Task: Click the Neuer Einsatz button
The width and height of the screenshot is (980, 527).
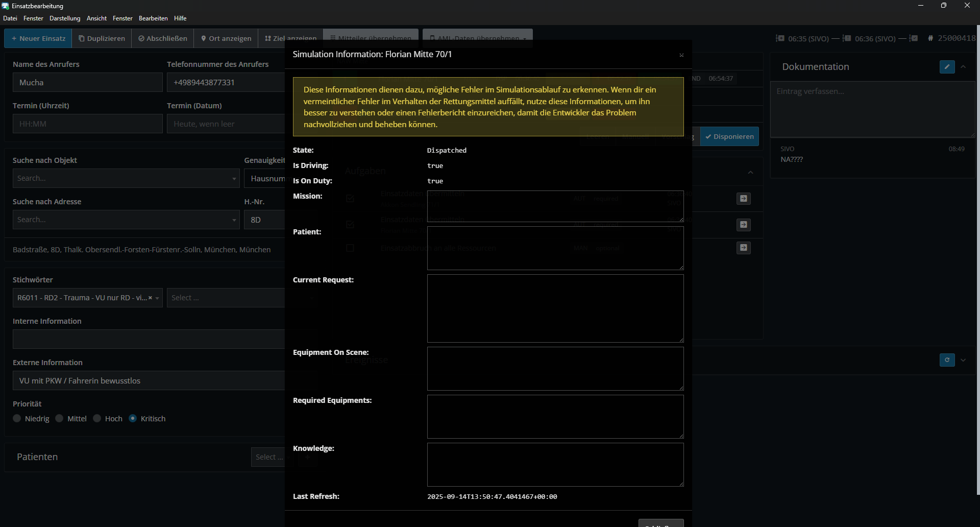Action: pyautogui.click(x=38, y=38)
